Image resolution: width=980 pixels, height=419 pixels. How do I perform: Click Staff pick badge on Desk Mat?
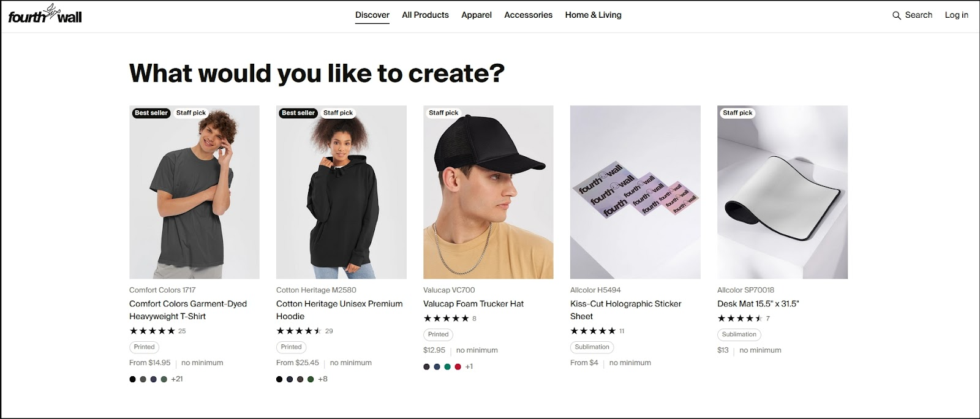(x=737, y=113)
